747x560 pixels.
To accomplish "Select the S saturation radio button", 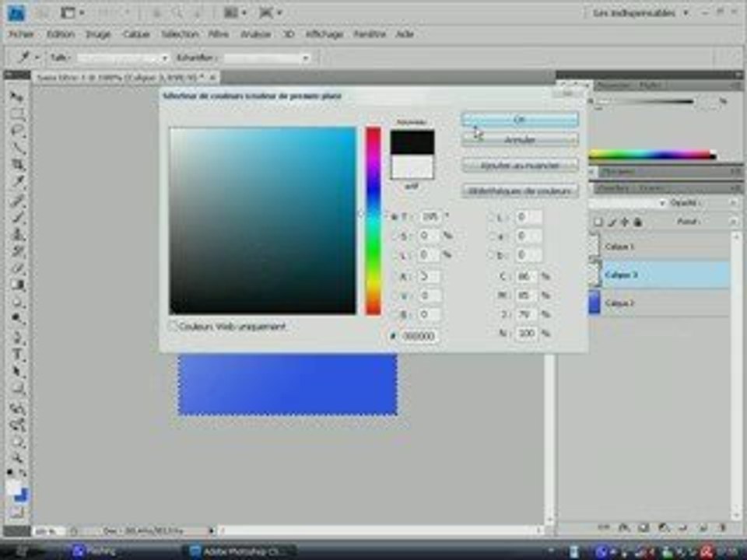I will click(395, 236).
